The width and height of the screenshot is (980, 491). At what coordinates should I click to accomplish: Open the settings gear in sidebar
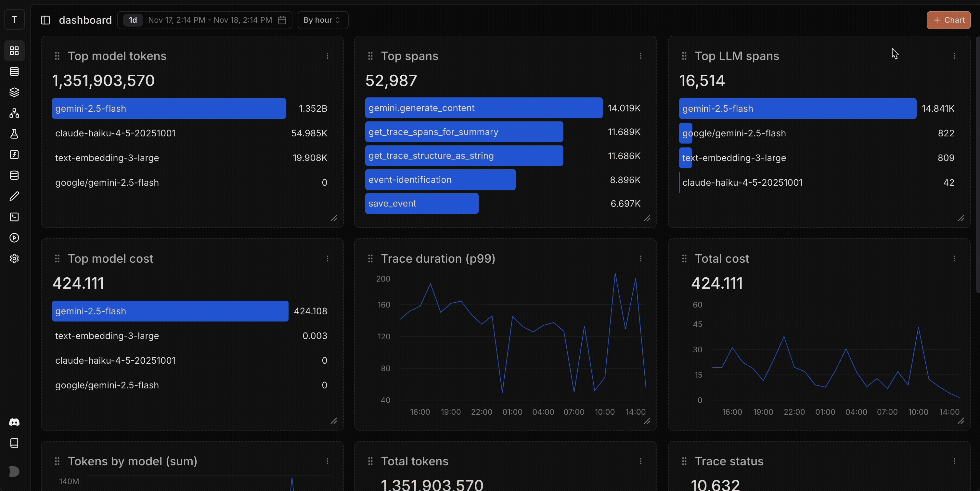click(x=14, y=258)
